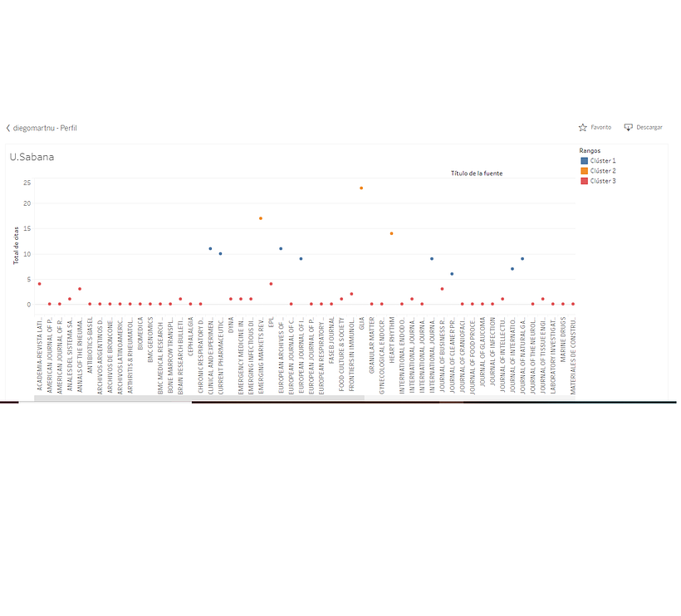Select the blue JOURNAL OF NATURAL GA data point
681x616 pixels.
tap(522, 259)
